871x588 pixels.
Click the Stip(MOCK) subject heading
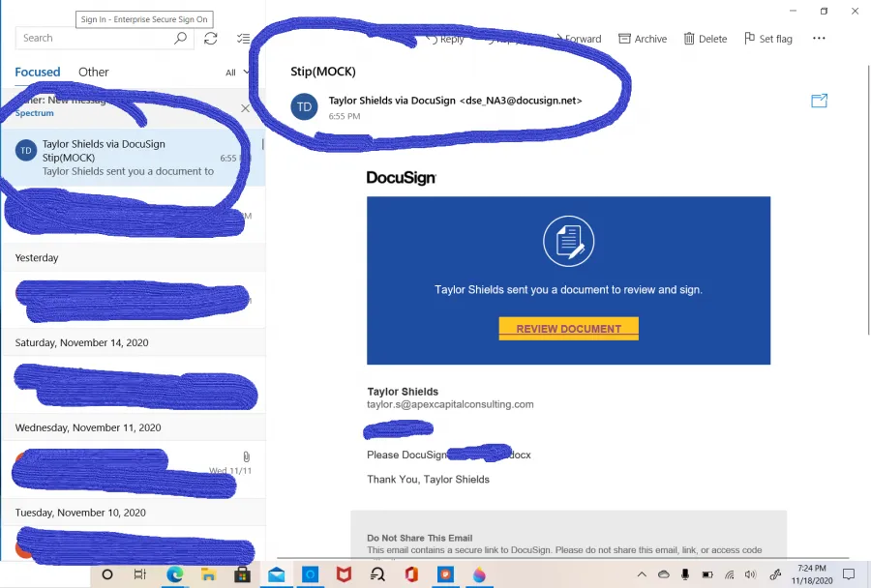click(x=322, y=72)
